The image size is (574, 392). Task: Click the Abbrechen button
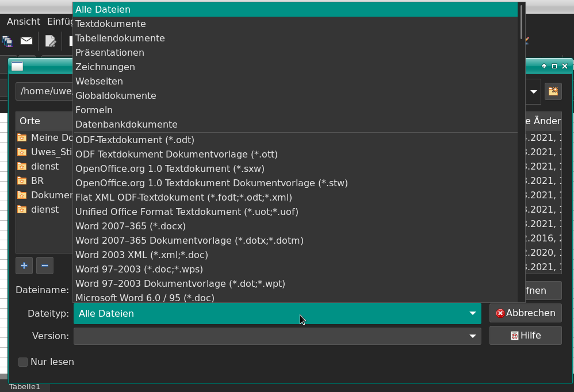click(525, 313)
